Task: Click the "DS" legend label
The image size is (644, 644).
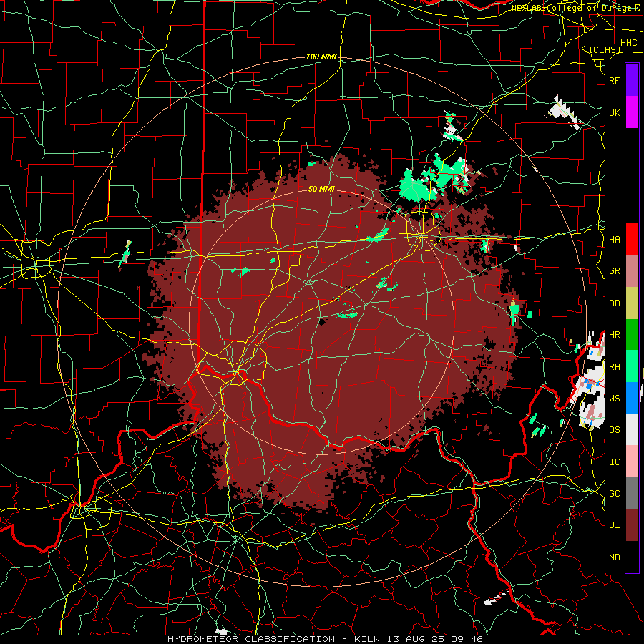Action: click(x=614, y=430)
